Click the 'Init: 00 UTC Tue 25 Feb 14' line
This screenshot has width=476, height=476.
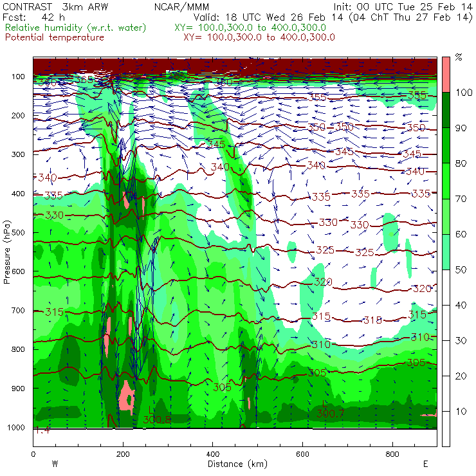click(x=403, y=7)
